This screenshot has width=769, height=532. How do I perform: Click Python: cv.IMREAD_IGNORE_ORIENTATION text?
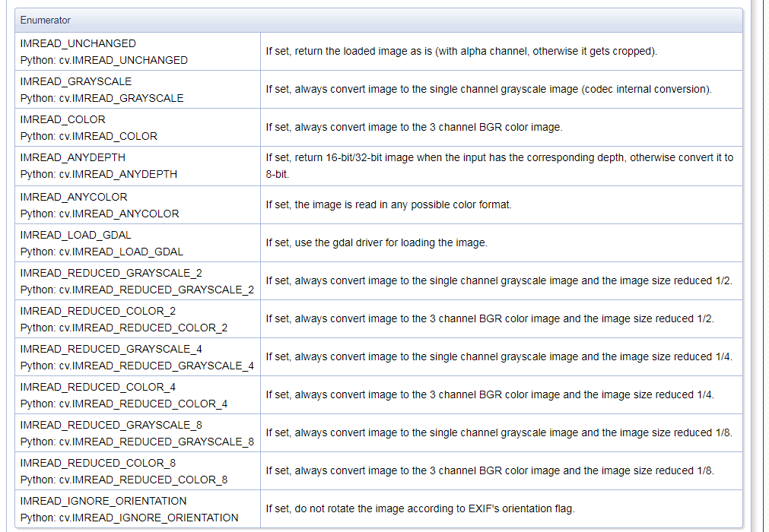coord(129,518)
